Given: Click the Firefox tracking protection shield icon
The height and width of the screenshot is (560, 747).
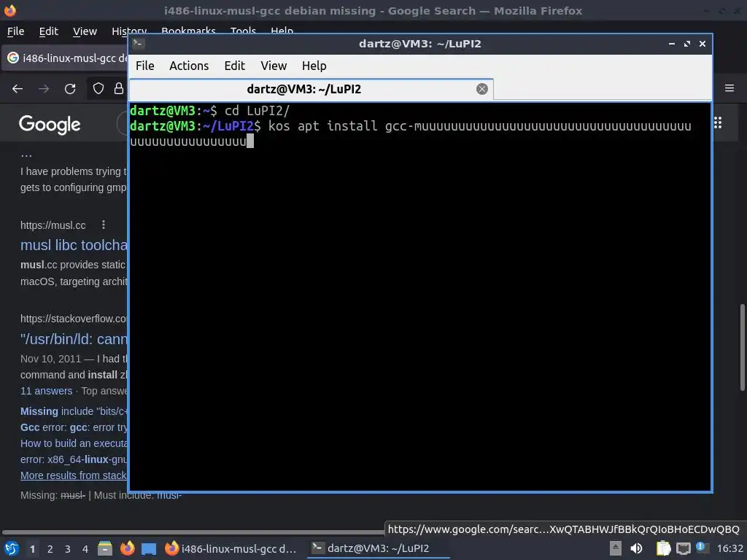Looking at the screenshot, I should [98, 88].
